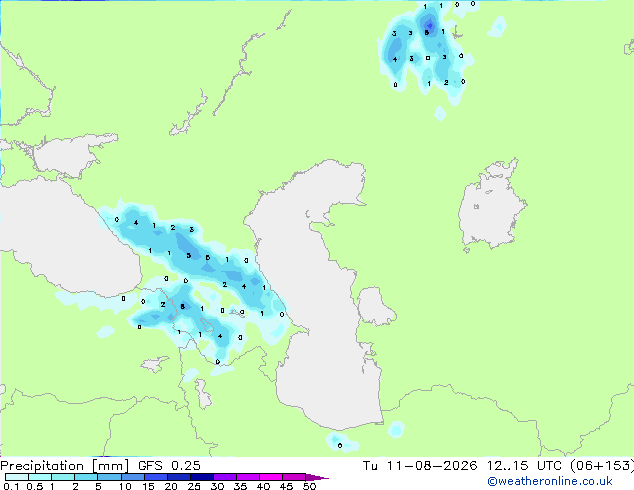Click the 'GFS 0.25' model label
The image size is (634, 490).
coord(169,465)
